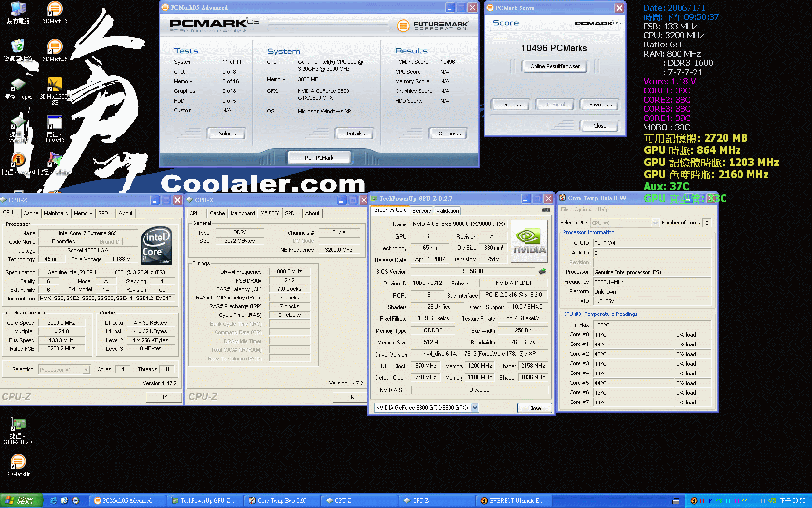Switch to the EVEREST Ultimate taskbar button
Screen dimensions: 812x508
click(x=514, y=501)
